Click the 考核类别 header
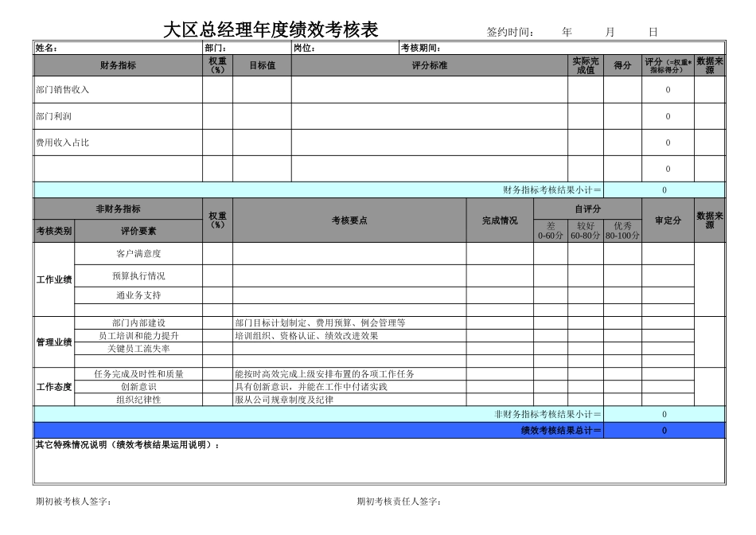This screenshot has height=535, width=756. coord(54,231)
